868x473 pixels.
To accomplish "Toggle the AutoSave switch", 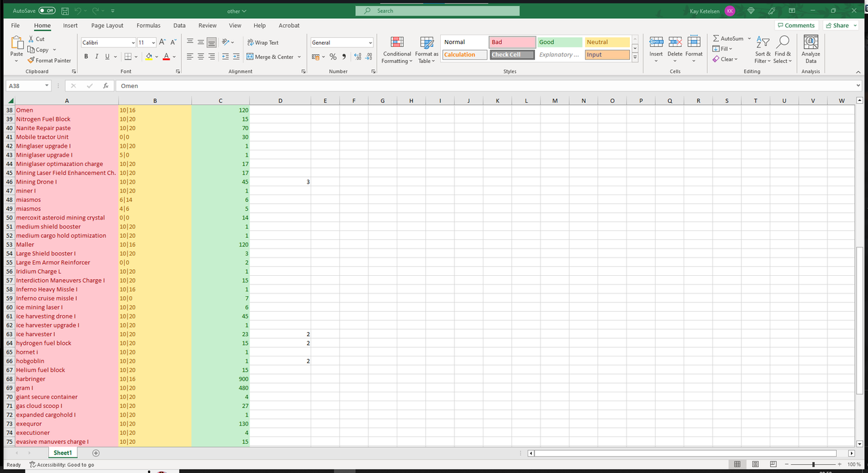I will 47,11.
